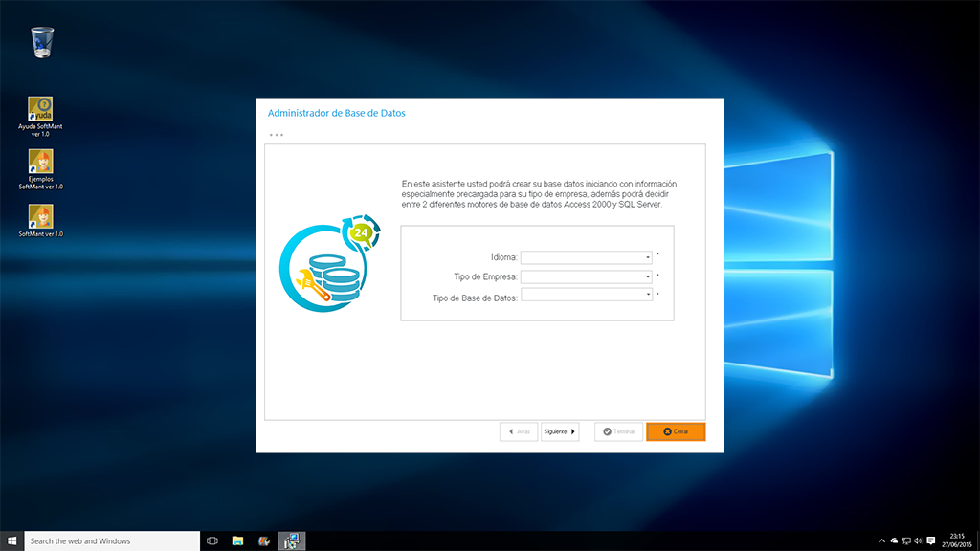Screen dimensions: 980x551
Task: Expand the Idioma dropdown
Action: [x=648, y=257]
